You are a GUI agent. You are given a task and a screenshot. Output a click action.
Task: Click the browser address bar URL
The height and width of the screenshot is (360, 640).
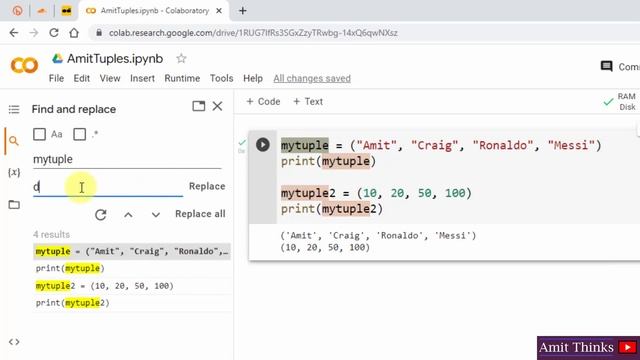[253, 33]
